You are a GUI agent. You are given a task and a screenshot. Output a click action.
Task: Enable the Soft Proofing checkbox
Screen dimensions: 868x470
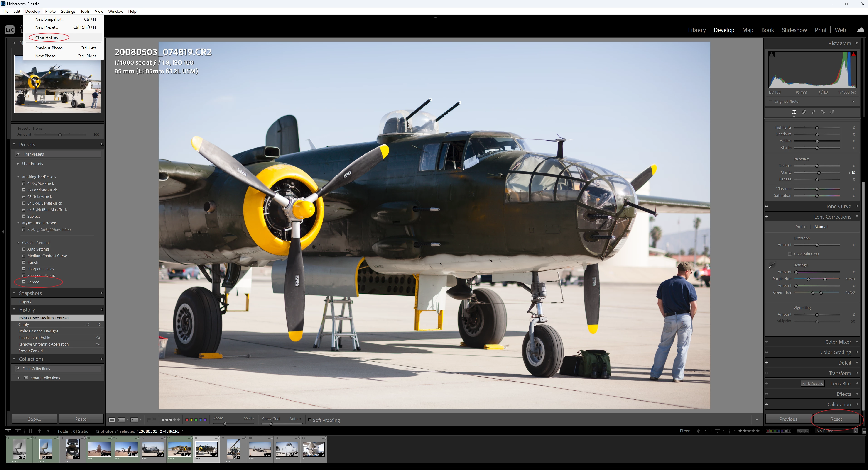(310, 420)
